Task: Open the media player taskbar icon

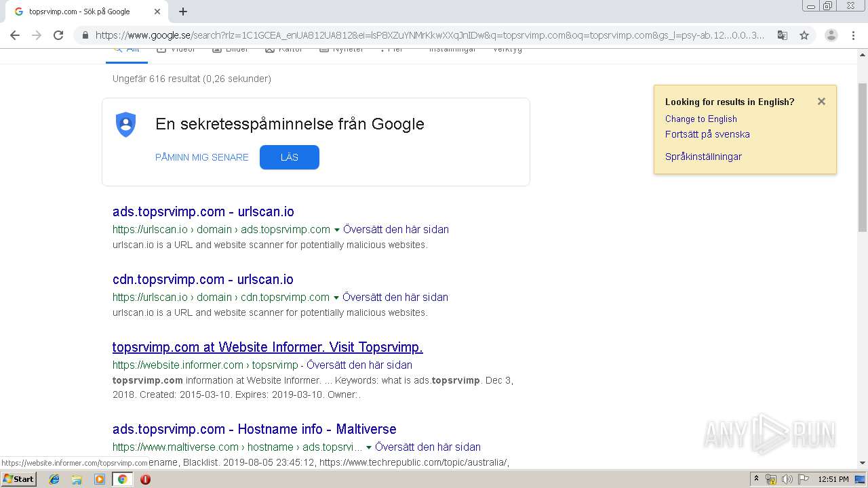Action: pyautogui.click(x=100, y=479)
